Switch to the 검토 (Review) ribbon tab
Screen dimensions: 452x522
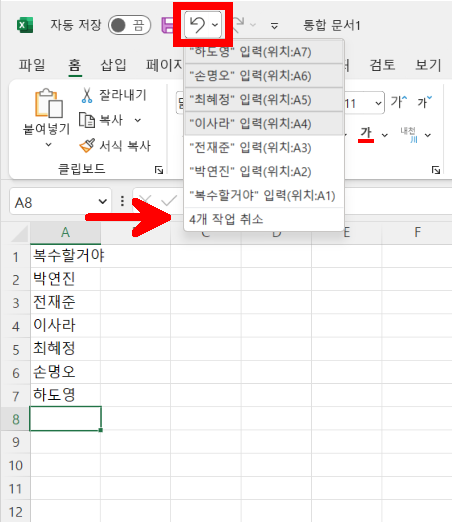point(382,65)
